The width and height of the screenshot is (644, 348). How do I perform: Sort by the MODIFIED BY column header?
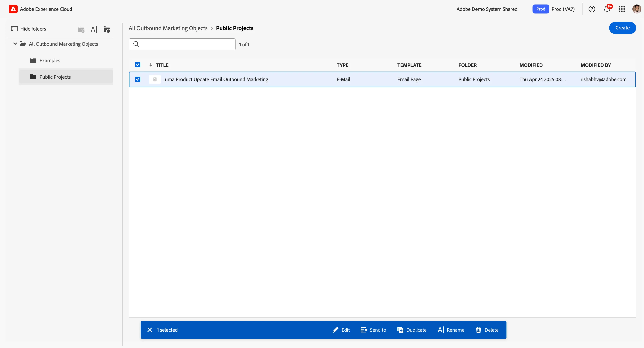coord(595,65)
